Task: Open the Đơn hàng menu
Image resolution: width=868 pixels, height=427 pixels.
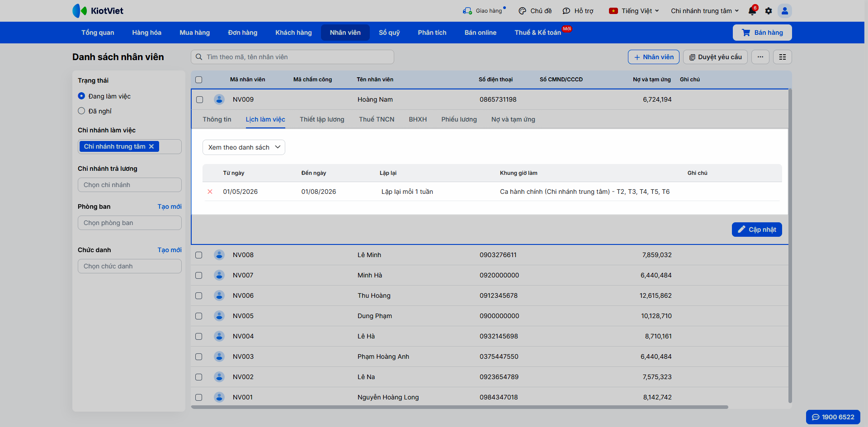Action: tap(242, 33)
